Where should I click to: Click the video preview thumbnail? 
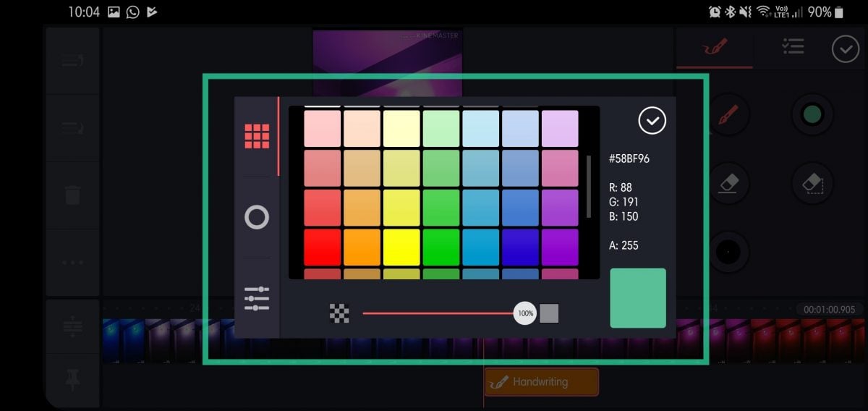[388, 63]
